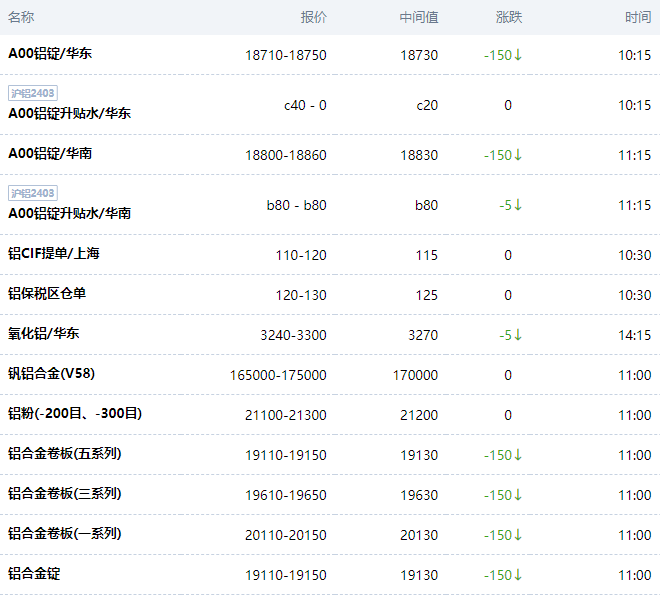Select the quote 18710-18750
Viewport: 660px width, 604px height.
tap(286, 55)
